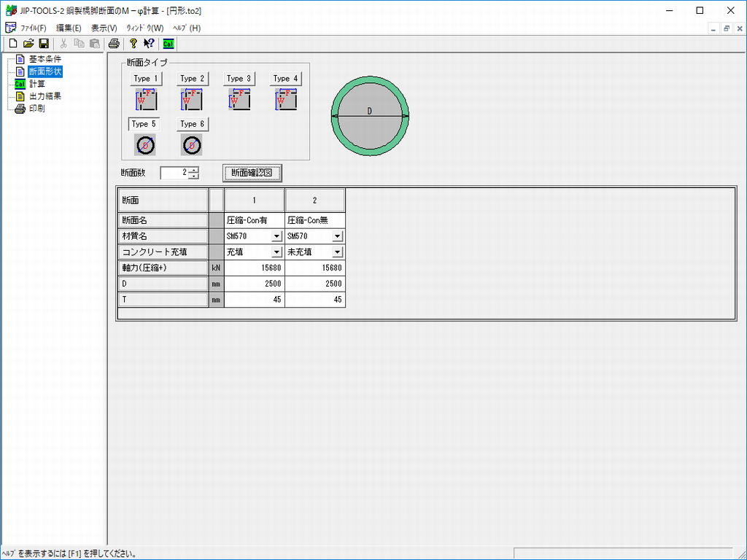Screen dimensions: 747x560
Task: Click the 断面確認図 button
Action: [252, 173]
